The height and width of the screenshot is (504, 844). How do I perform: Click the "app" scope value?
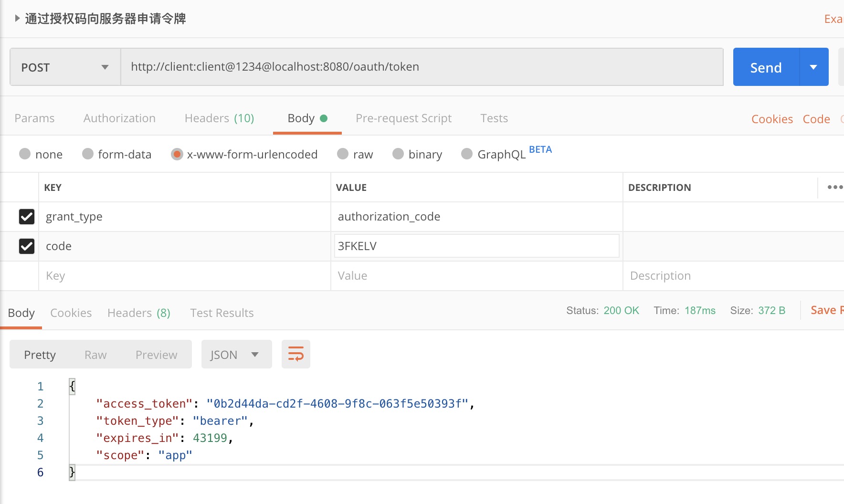(x=175, y=455)
